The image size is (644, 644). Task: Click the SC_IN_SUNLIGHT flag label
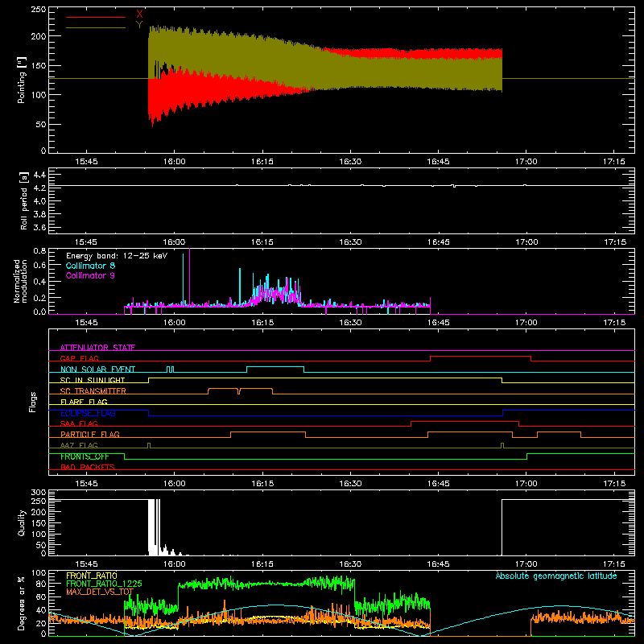click(x=93, y=380)
